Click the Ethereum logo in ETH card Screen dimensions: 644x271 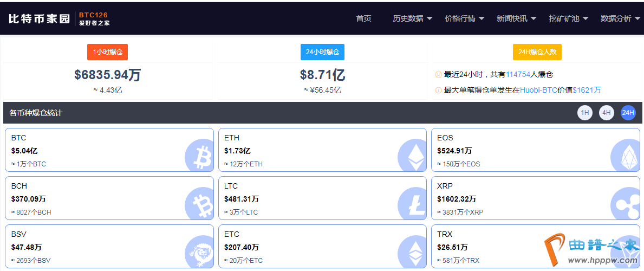click(x=413, y=156)
